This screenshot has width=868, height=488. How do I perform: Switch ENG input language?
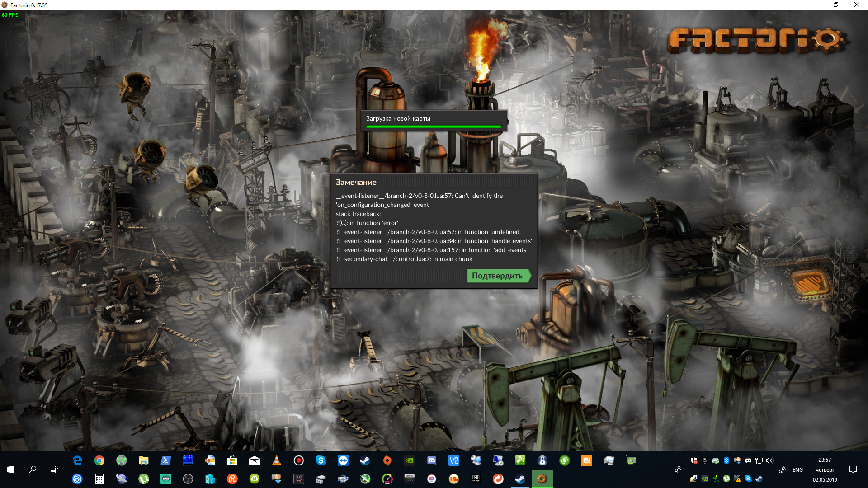[x=797, y=470]
